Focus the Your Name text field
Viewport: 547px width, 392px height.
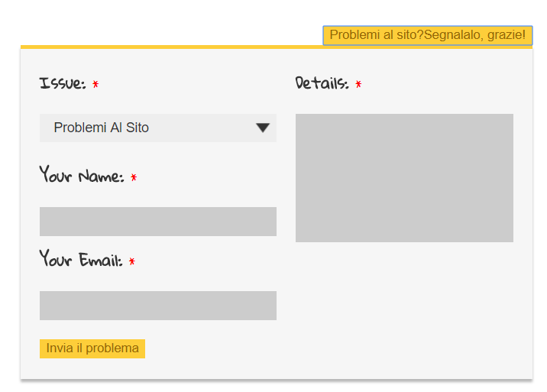158,222
